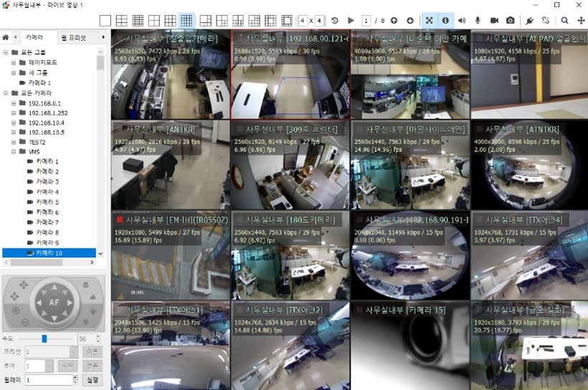Click the PTZ zoom-in plus icon
This screenshot has height=390, width=588.
[16, 310]
